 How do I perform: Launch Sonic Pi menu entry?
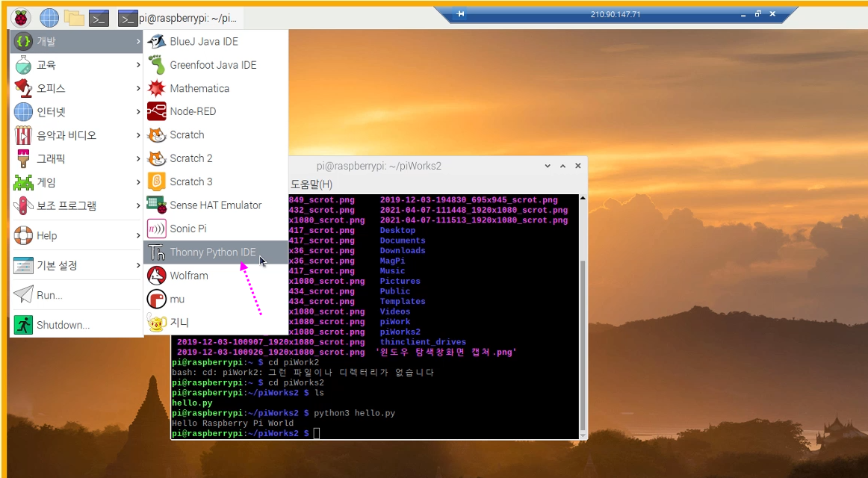pyautogui.click(x=215, y=229)
